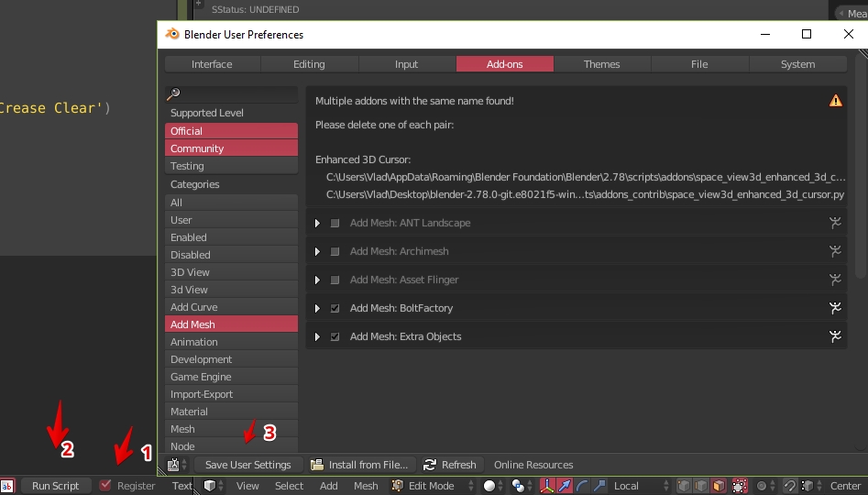Open the Add menu in 3D view header
868x495 pixels.
pos(328,486)
